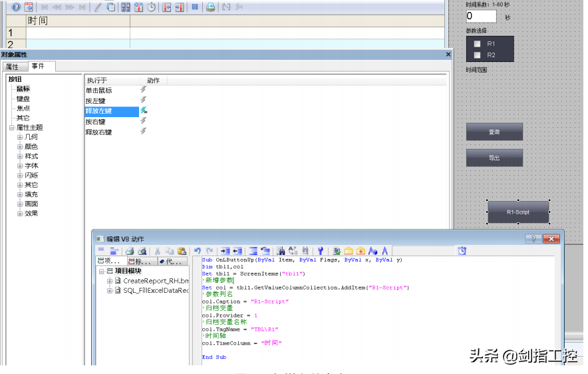The image size is (588, 374).
Task: Click the 查询 button
Action: tap(494, 132)
